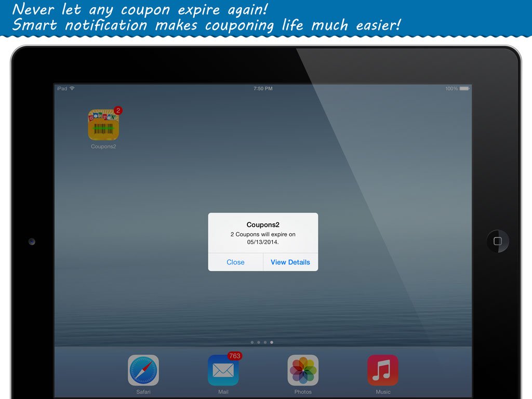Tap the red badge on Coupons2 icon
This screenshot has width=532, height=399.
coord(118,110)
